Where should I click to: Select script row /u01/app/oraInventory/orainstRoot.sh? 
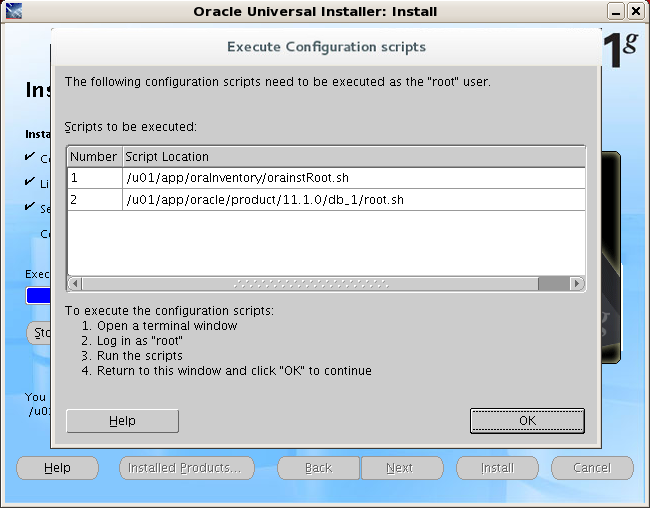coord(326,178)
